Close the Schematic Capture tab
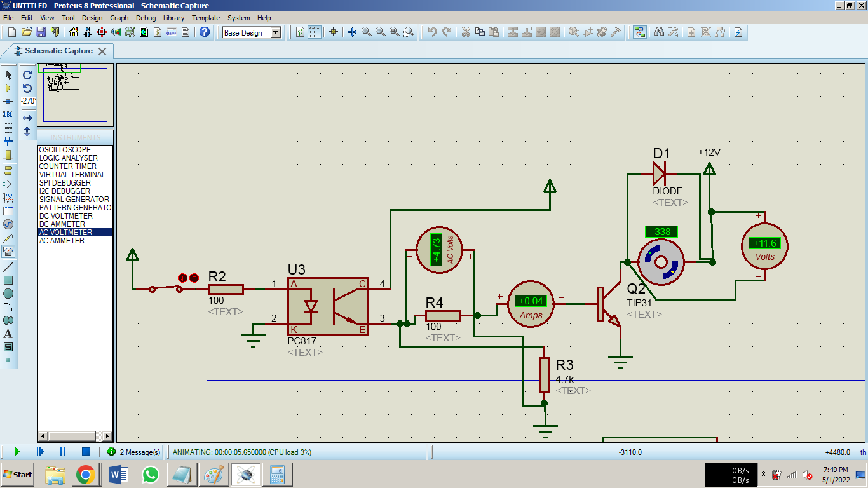The height and width of the screenshot is (488, 868). (102, 51)
